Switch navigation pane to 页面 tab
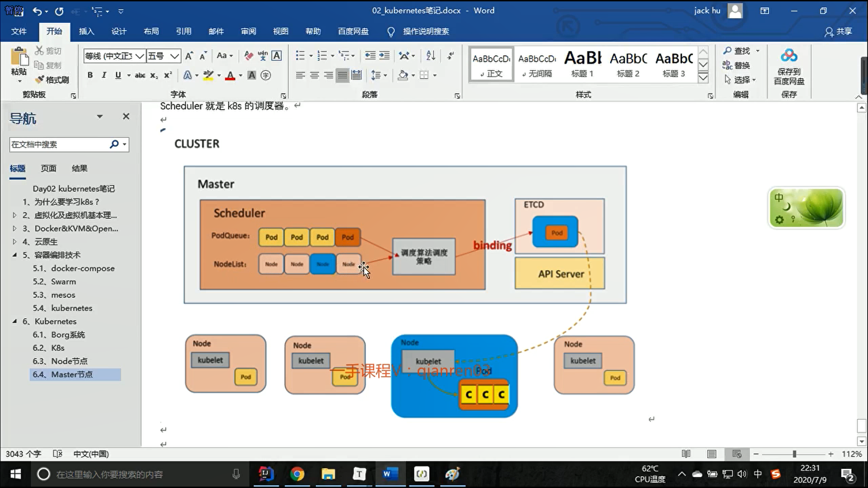 (x=48, y=169)
